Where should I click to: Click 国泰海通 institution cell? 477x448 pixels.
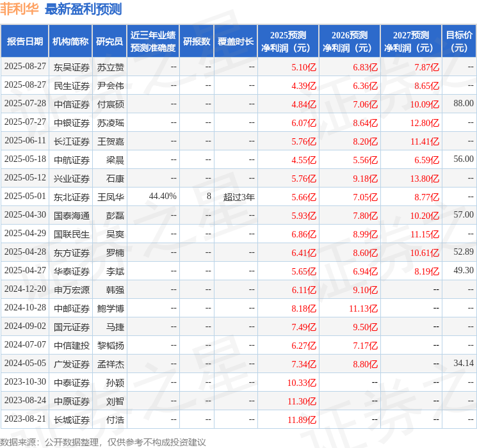click(72, 216)
